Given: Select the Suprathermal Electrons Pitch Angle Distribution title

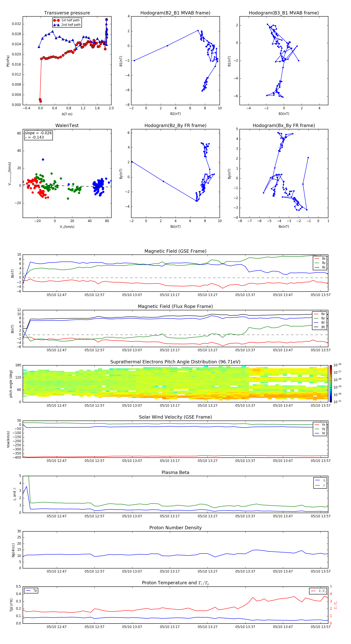Looking at the screenshot, I should [x=175, y=362].
